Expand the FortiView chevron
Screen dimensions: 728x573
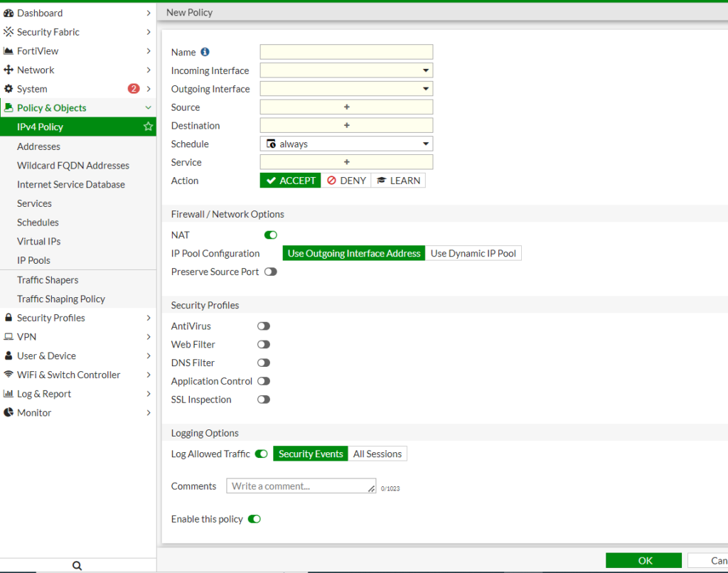[x=149, y=51]
